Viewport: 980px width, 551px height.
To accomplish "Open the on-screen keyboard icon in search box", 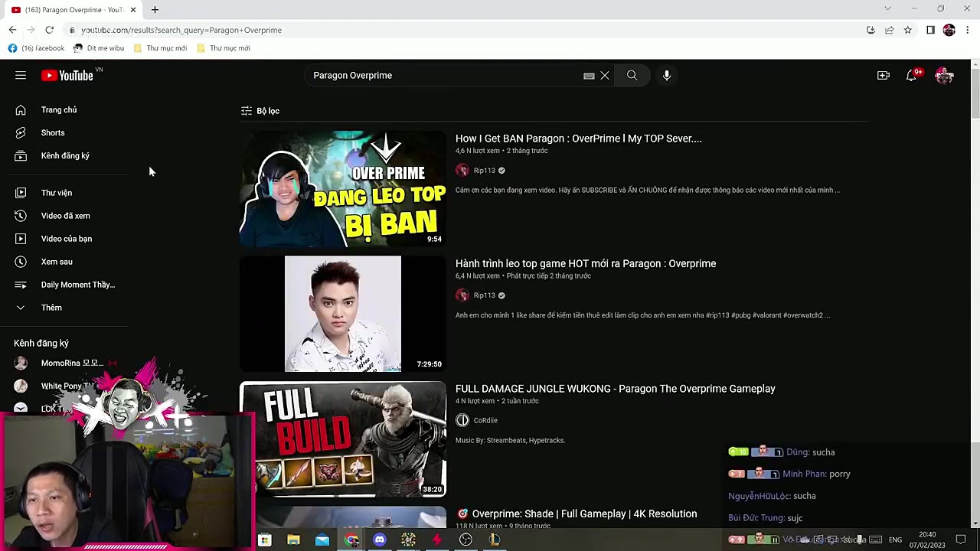I will 589,76.
